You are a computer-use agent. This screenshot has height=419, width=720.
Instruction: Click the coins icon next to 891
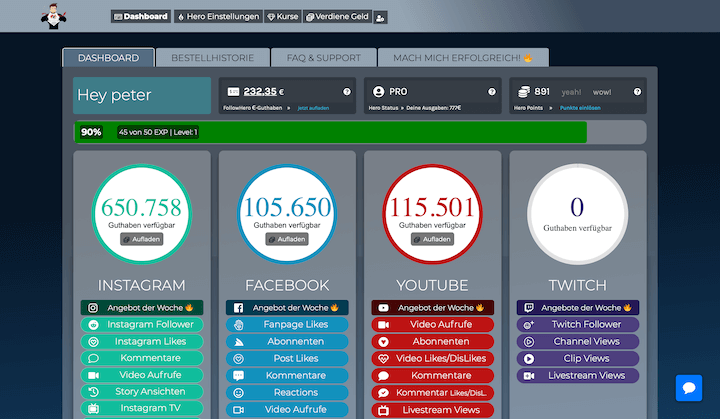coord(524,92)
